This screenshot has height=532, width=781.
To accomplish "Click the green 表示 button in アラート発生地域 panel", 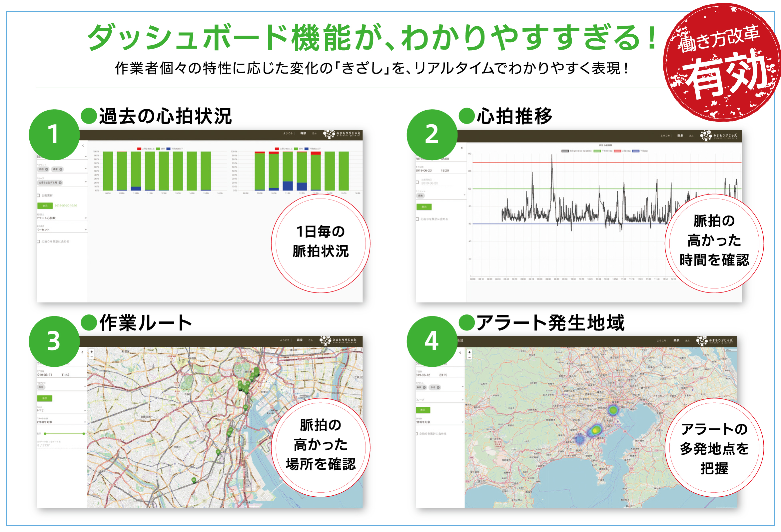I will (x=423, y=410).
